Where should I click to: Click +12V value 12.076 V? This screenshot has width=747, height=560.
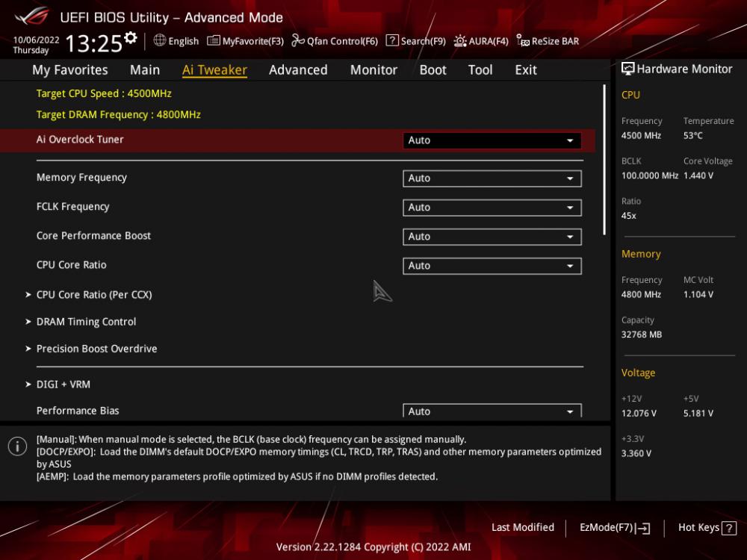[x=639, y=414]
